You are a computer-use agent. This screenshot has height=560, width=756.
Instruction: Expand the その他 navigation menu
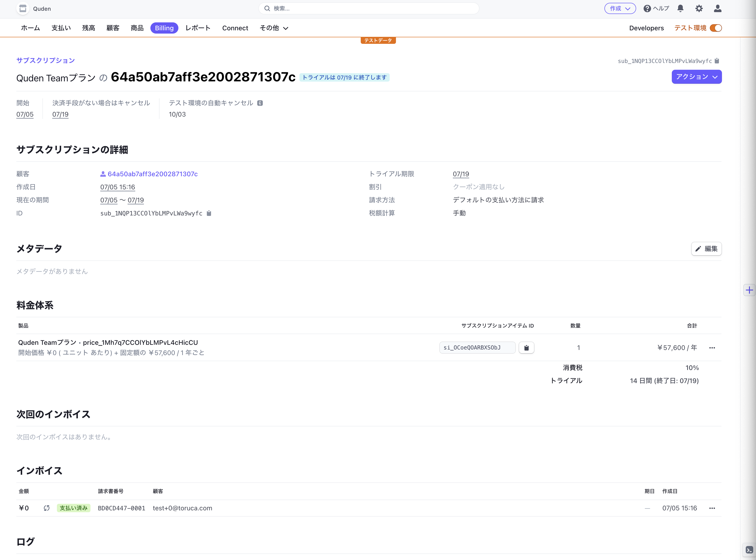(274, 28)
